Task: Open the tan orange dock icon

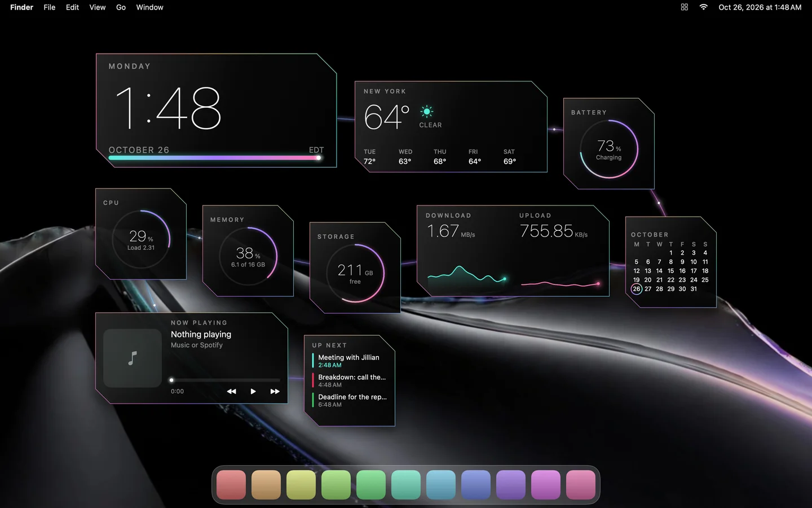Action: (x=266, y=485)
